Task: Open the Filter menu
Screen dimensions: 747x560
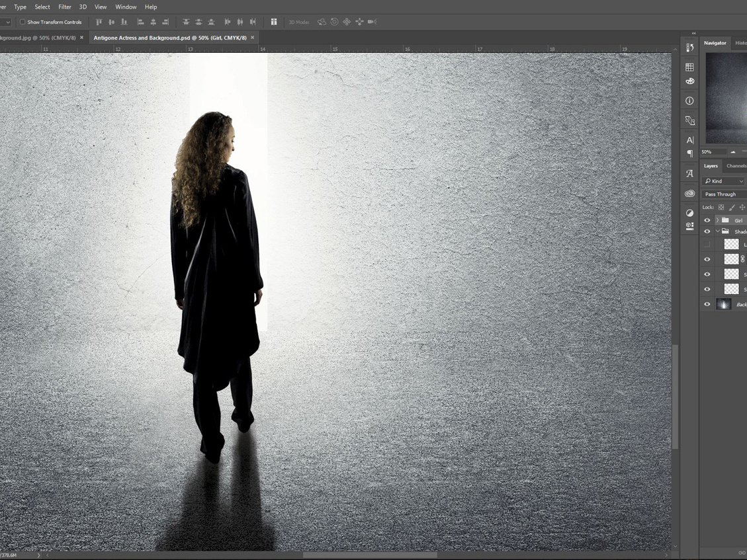Action: [x=65, y=7]
